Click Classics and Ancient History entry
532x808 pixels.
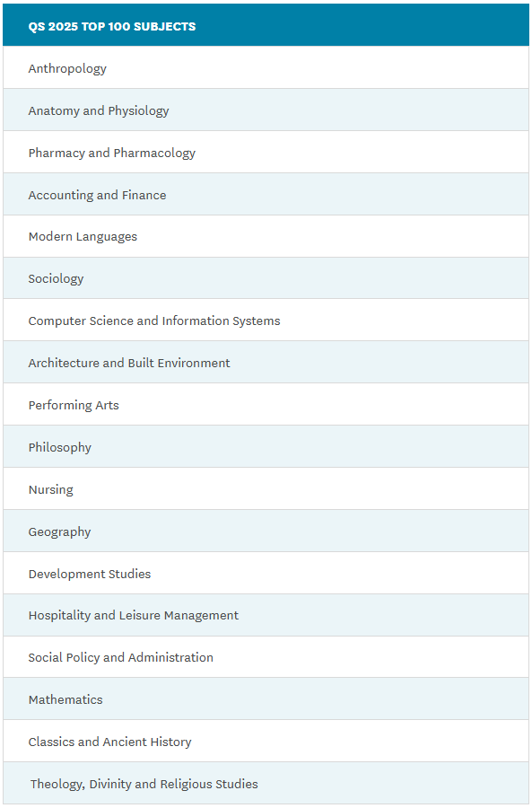pos(266,742)
